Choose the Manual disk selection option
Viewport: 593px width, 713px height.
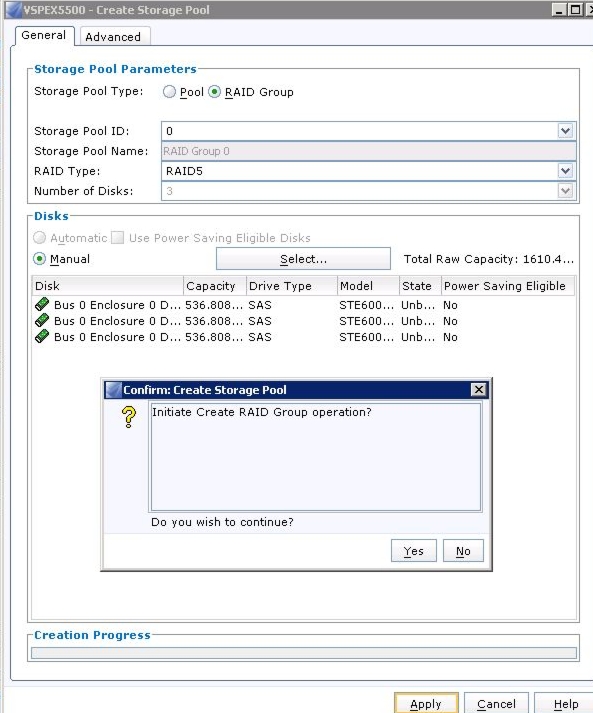[40, 259]
